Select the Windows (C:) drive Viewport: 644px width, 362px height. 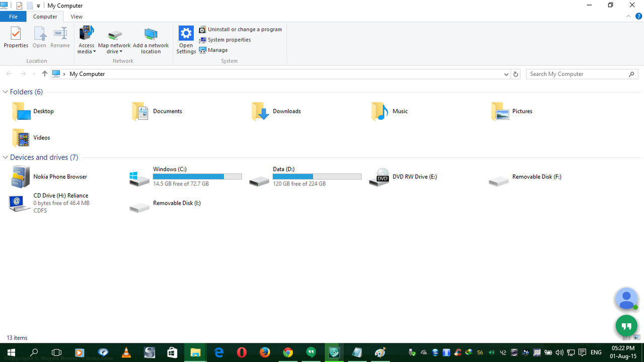(186, 177)
